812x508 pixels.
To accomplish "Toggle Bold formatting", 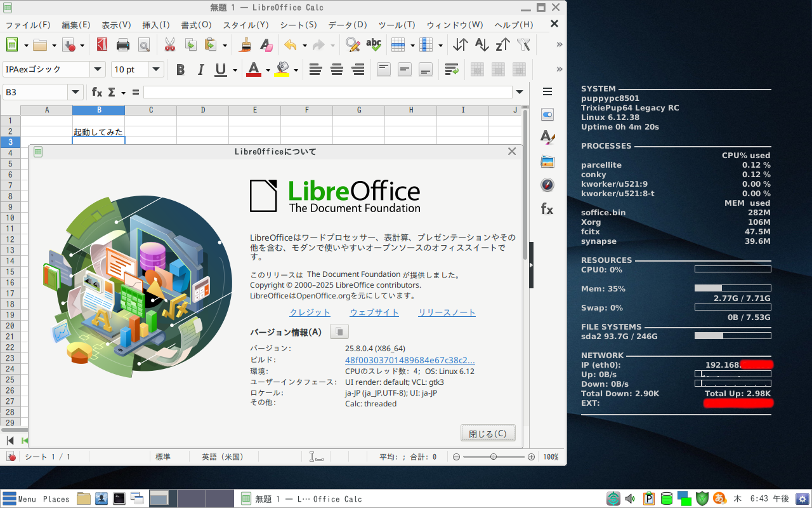I will point(180,69).
